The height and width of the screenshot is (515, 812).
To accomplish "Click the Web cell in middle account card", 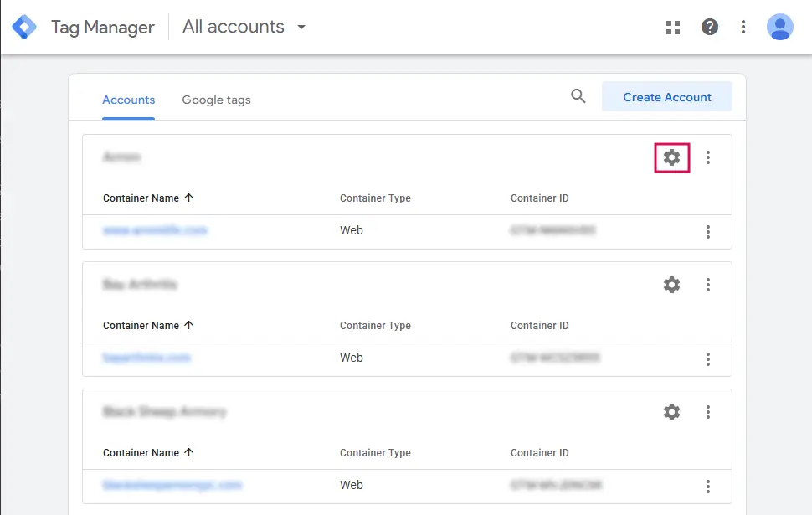I will coord(351,358).
